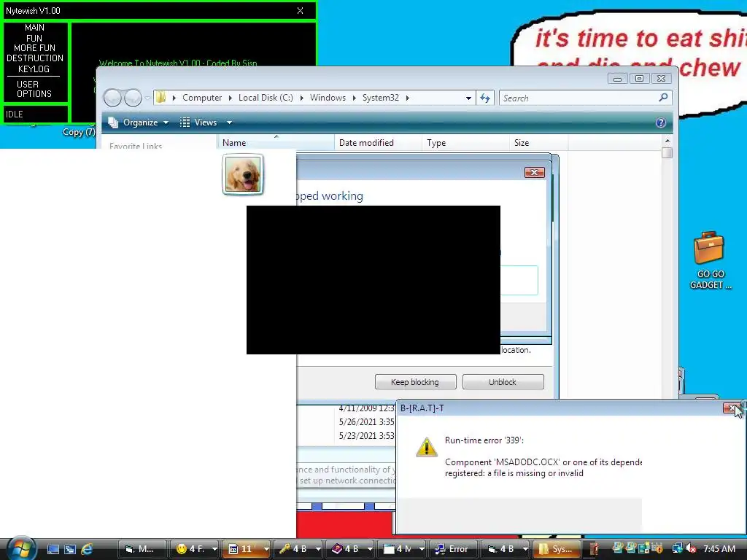Select MORE FUN in Nytewish panel

point(34,48)
